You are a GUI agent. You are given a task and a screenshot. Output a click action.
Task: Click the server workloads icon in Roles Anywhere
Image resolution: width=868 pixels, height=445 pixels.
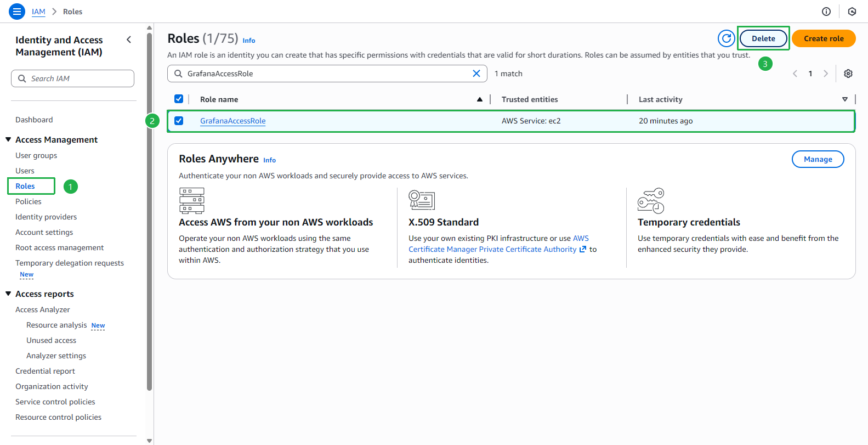tap(192, 200)
